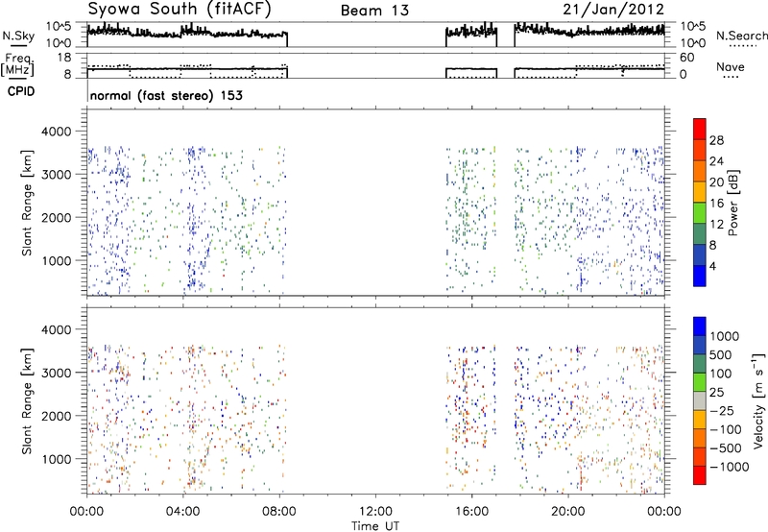Click the 'Syowa South (fitACF)' title

(180, 10)
